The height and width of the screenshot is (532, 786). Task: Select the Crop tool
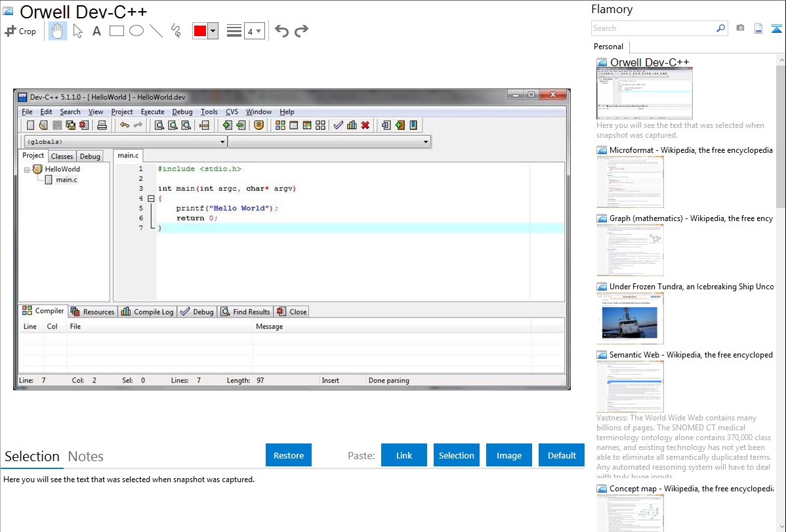(20, 31)
